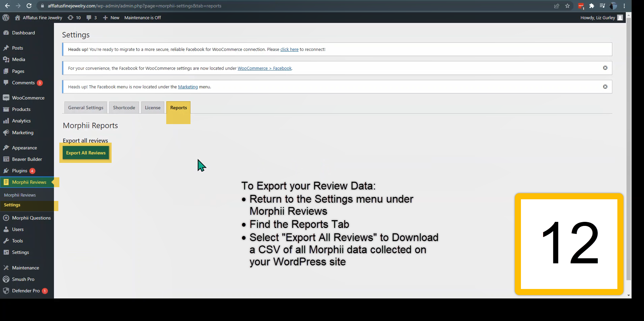The image size is (644, 321).
Task: Click the page vertical scrollbar
Action: 628,148
